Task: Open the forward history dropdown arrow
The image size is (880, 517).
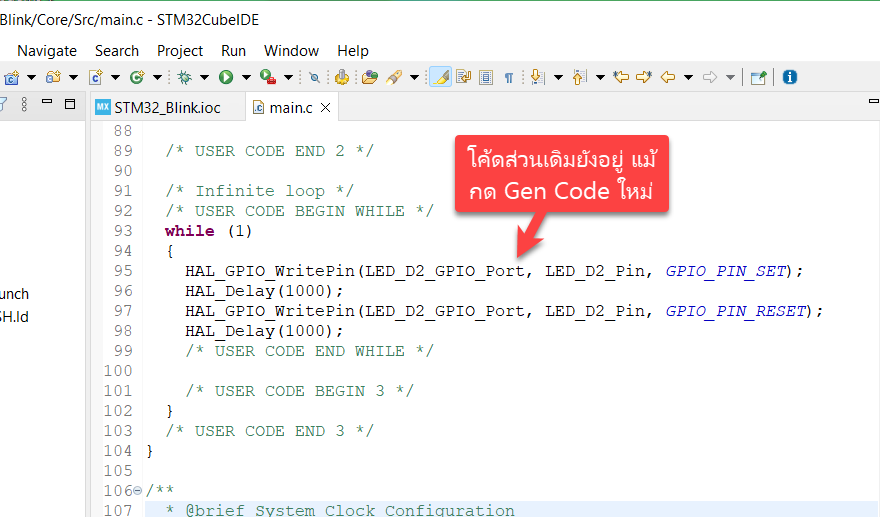Action: pyautogui.click(x=730, y=77)
